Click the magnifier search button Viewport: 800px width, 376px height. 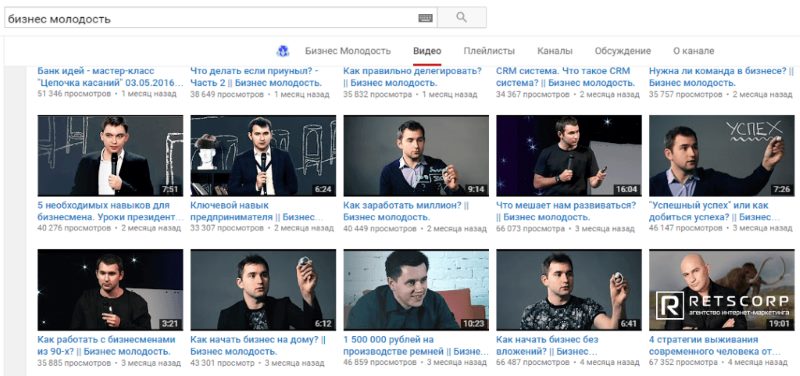point(462,18)
